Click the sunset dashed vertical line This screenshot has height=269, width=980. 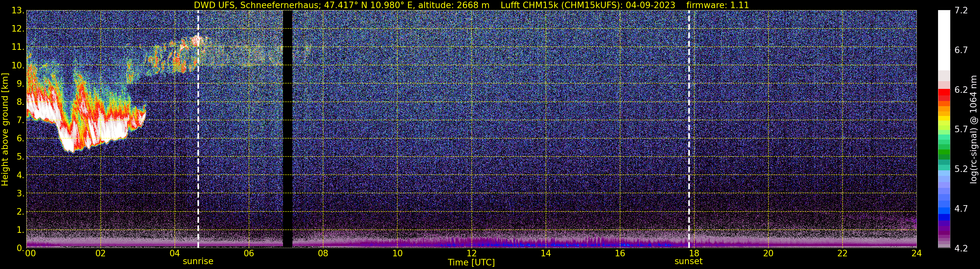pos(689,129)
